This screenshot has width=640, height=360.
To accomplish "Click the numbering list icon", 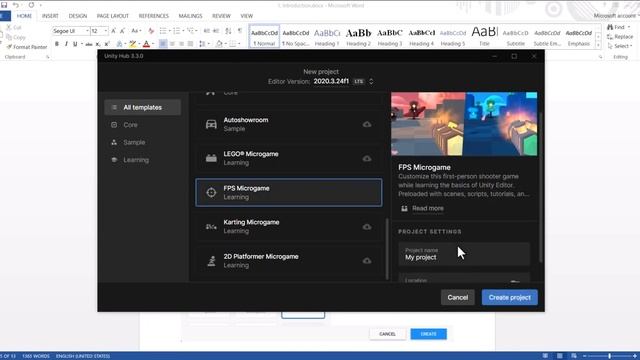I will tap(176, 31).
